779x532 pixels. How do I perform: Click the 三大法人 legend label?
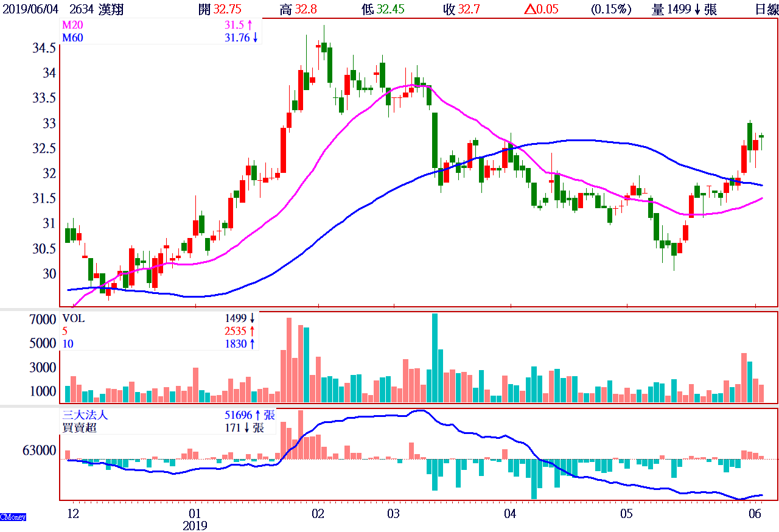click(x=85, y=415)
